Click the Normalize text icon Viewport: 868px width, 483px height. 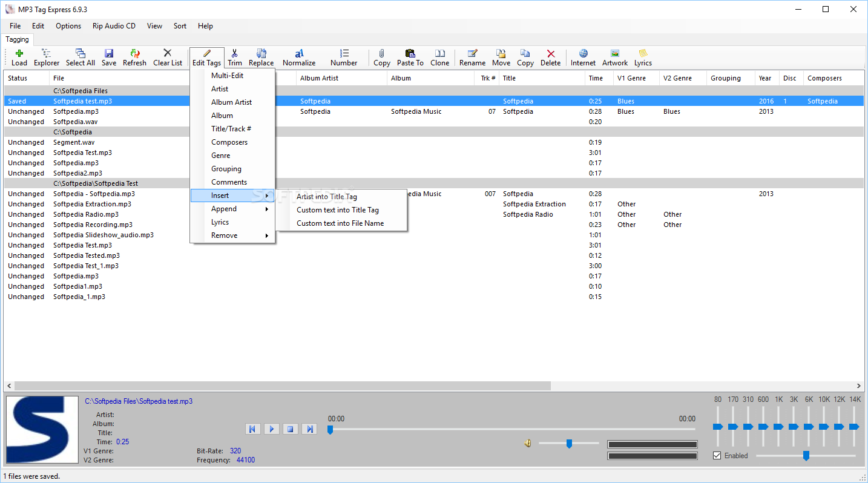click(x=299, y=57)
